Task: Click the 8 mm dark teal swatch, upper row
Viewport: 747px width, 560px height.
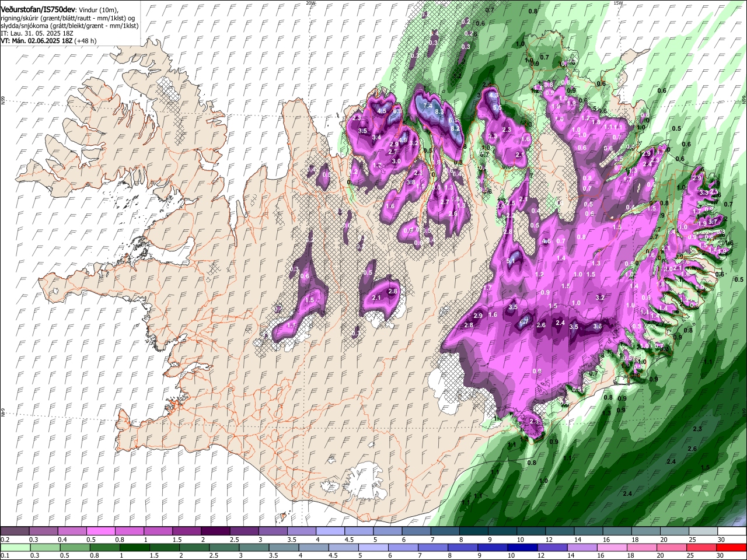Action: pos(474,531)
